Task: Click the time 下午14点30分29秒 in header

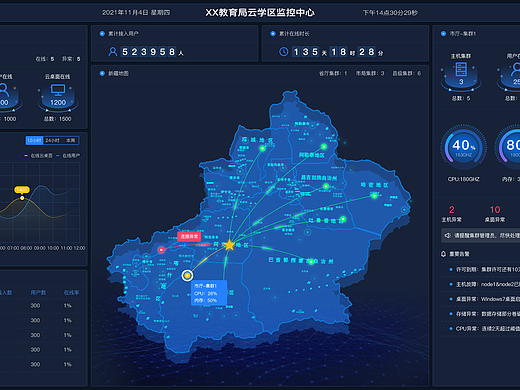Action: [390, 13]
